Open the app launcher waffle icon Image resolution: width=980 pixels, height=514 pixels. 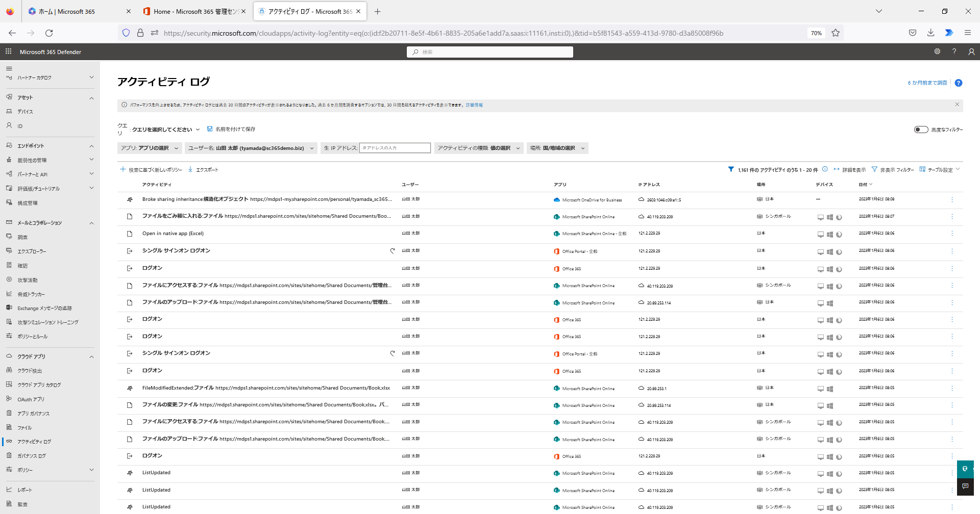8,52
